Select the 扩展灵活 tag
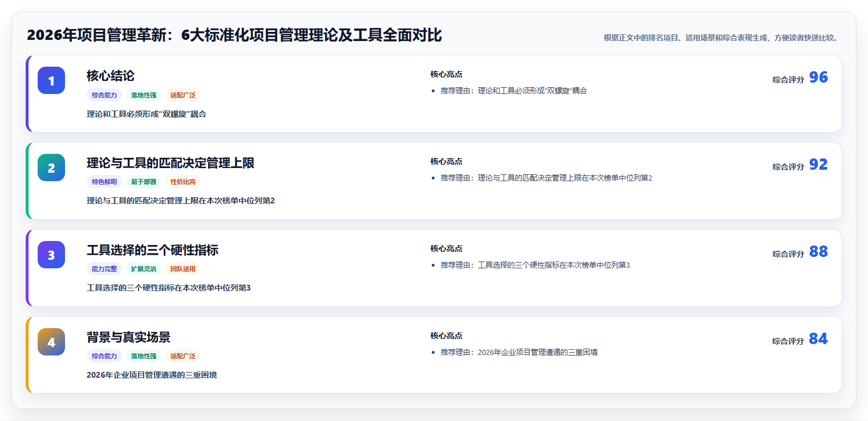This screenshot has width=868, height=421. click(144, 269)
